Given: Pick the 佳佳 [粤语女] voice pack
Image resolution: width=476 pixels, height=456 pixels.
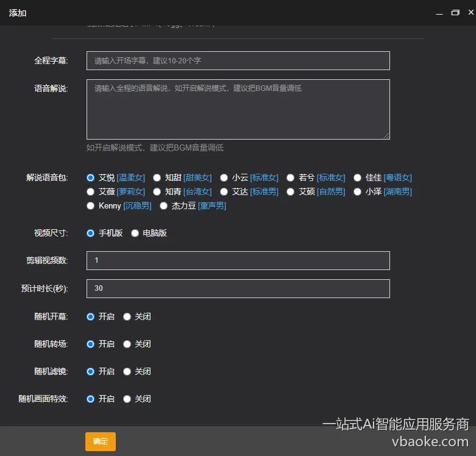Looking at the screenshot, I should coord(358,177).
